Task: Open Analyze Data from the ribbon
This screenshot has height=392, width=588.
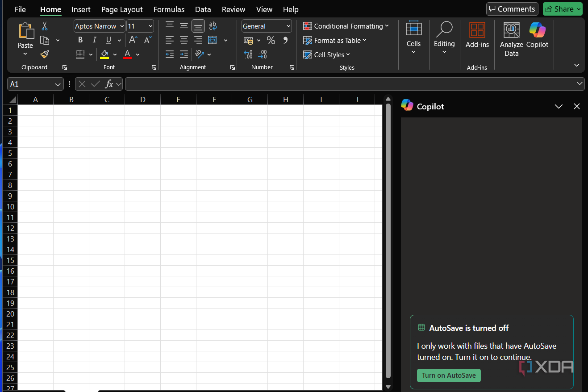Action: coord(512,39)
